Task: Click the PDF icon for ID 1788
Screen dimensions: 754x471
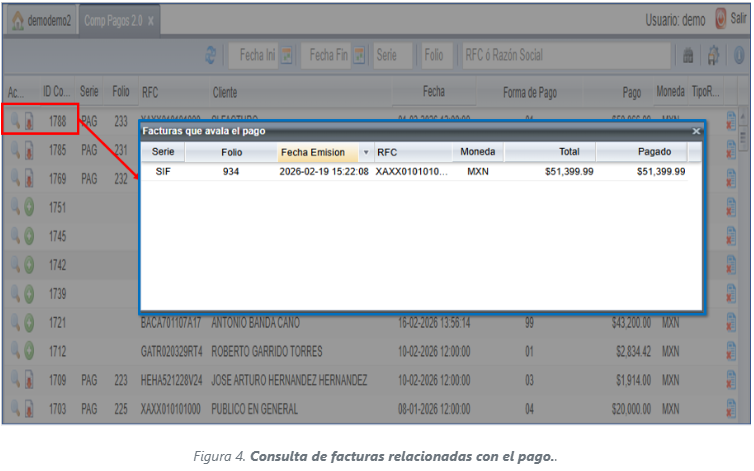Action: point(29,121)
